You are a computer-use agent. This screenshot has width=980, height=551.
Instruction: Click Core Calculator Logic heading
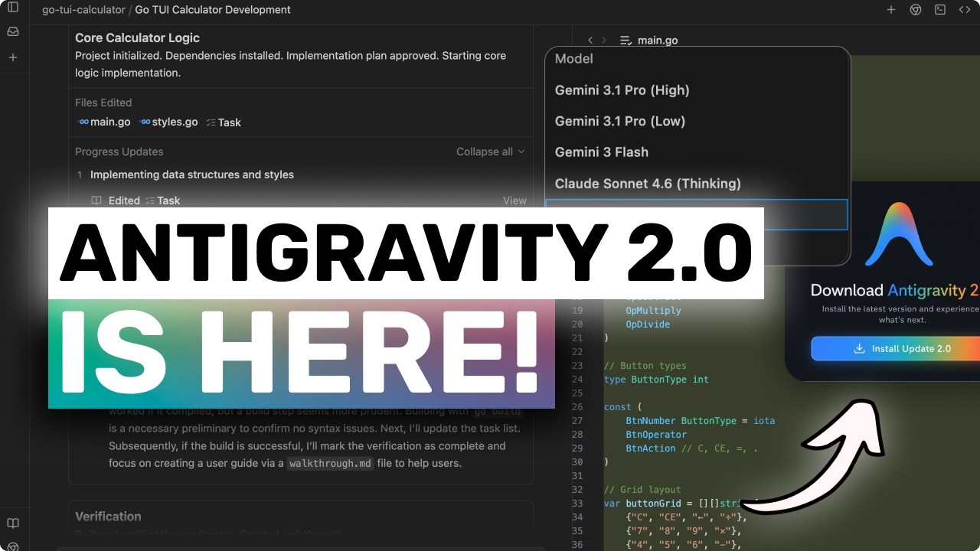coord(137,37)
